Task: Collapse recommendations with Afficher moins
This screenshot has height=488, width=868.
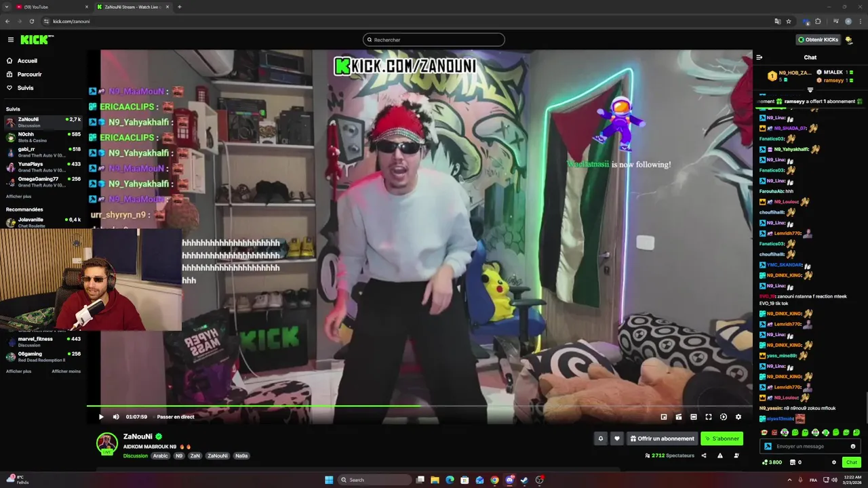Action: click(x=66, y=371)
